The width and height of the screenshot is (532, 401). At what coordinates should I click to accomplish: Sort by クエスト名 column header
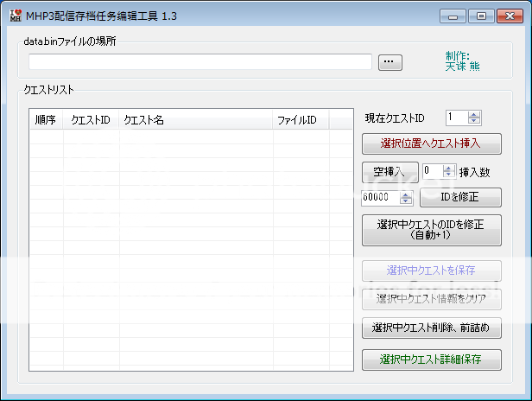[195, 119]
